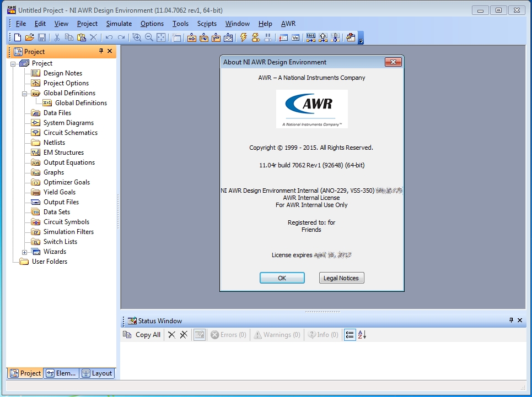Click the New Project toolbar icon

click(18, 37)
